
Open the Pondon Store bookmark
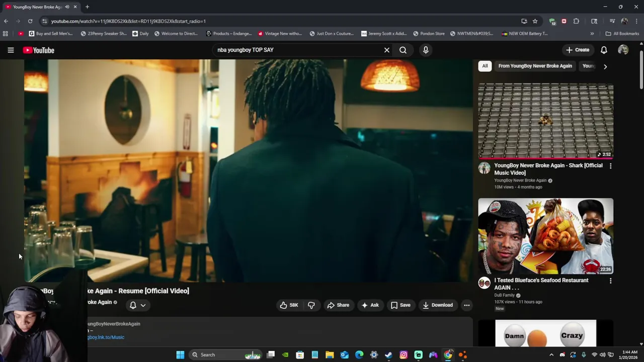tap(429, 34)
